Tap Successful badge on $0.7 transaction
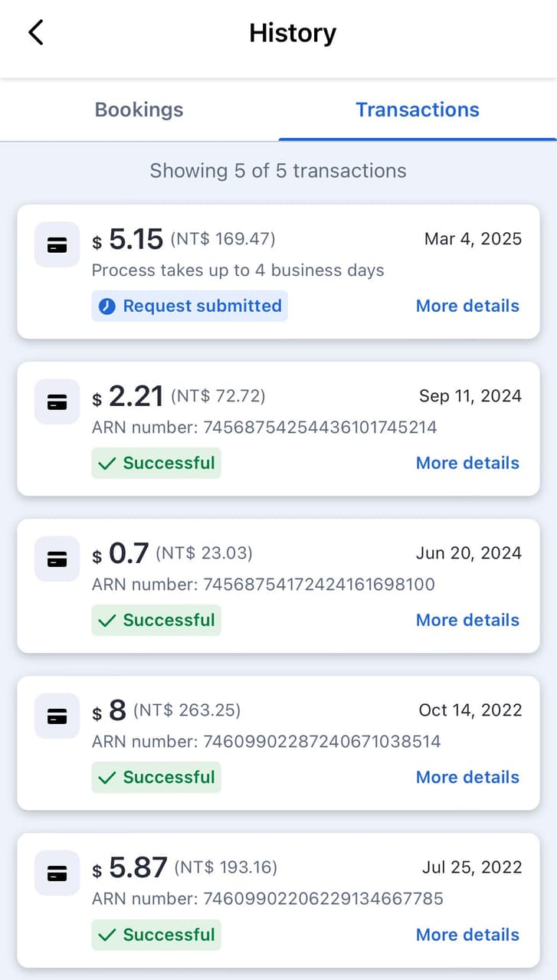The width and height of the screenshot is (557, 980). 156,620
